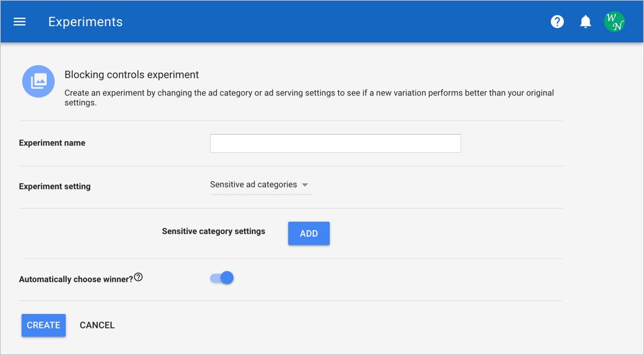644x355 pixels.
Task: Focus the Experiment name text field
Action: pos(335,143)
